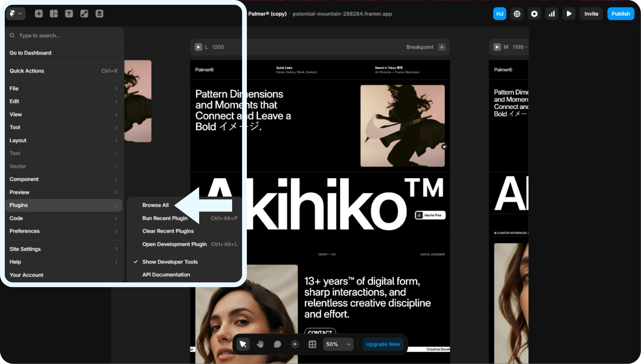
Task: Toggle the canvas theme with the sun icon
Action: [295, 344]
